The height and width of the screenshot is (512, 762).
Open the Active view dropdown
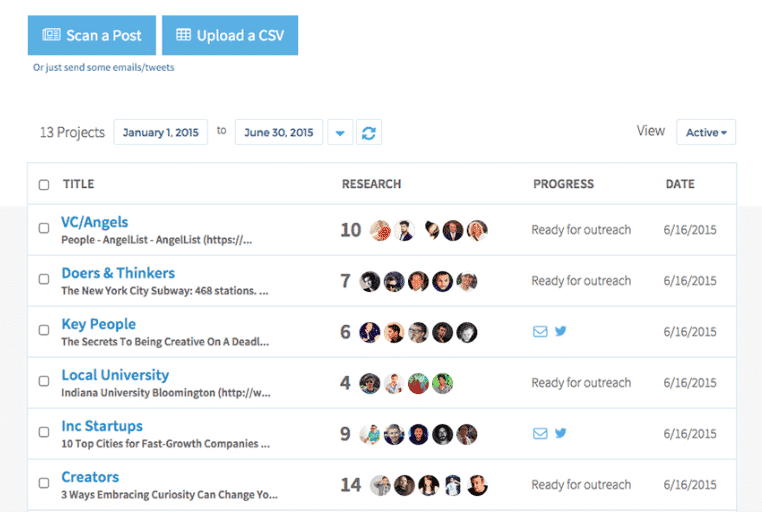click(x=706, y=132)
